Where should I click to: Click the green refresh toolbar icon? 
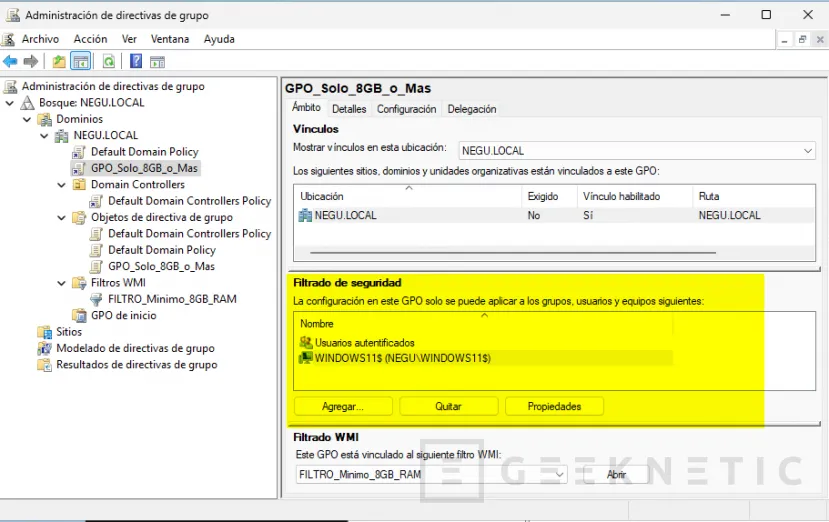tap(108, 61)
